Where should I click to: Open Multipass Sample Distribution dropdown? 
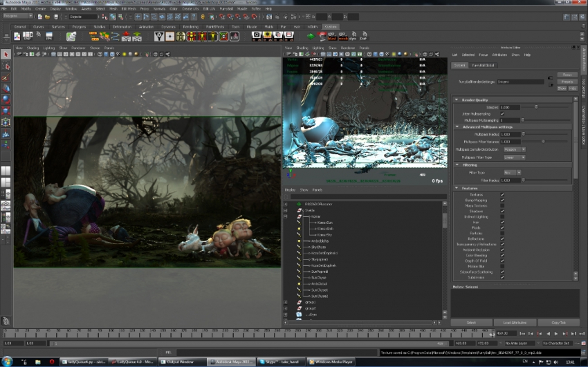pos(514,149)
